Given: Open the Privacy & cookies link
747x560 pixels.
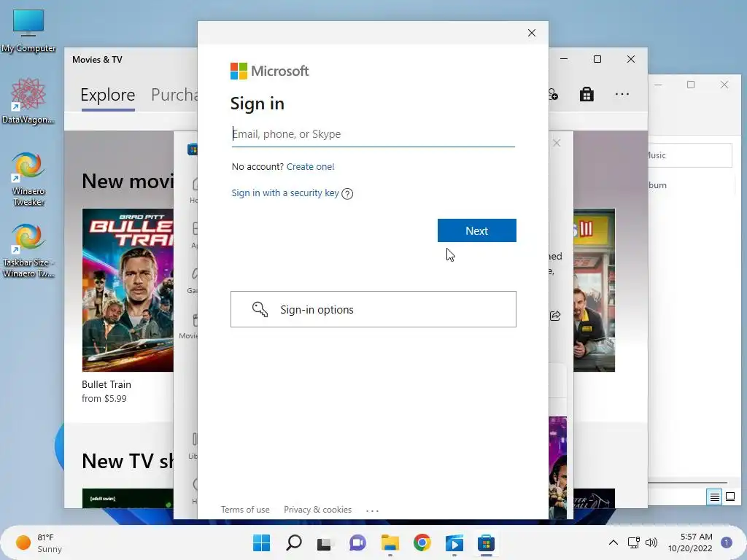Looking at the screenshot, I should tap(318, 510).
